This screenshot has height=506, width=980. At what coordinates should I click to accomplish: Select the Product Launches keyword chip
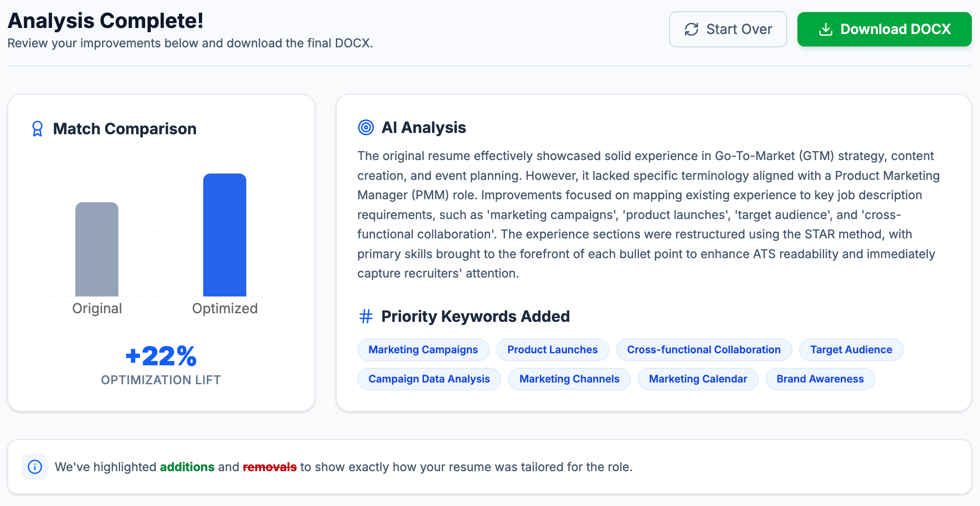[x=552, y=350]
